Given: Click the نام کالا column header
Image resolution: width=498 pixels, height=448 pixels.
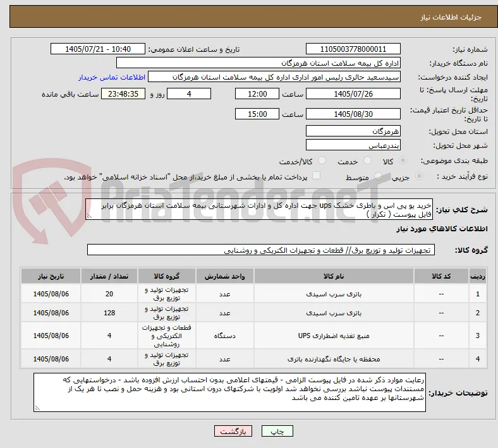Looking at the screenshot, I should (x=334, y=276).
